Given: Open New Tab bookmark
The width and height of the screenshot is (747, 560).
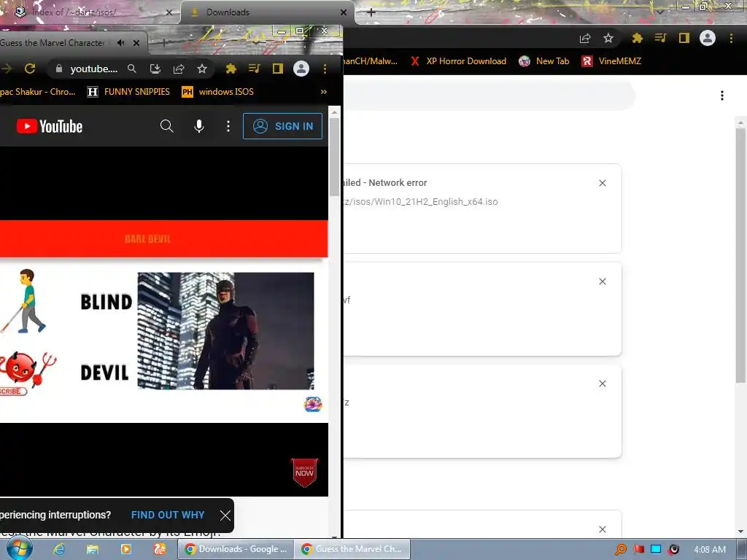Looking at the screenshot, I should tap(544, 61).
